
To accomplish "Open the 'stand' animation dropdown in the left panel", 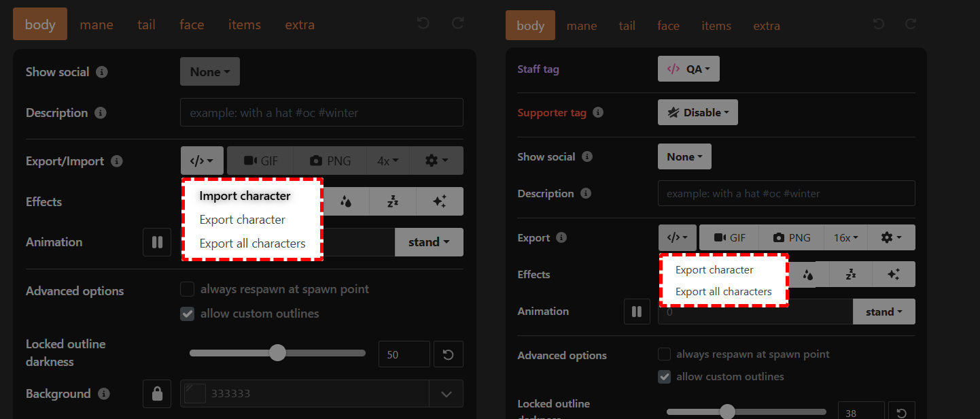I will point(429,242).
